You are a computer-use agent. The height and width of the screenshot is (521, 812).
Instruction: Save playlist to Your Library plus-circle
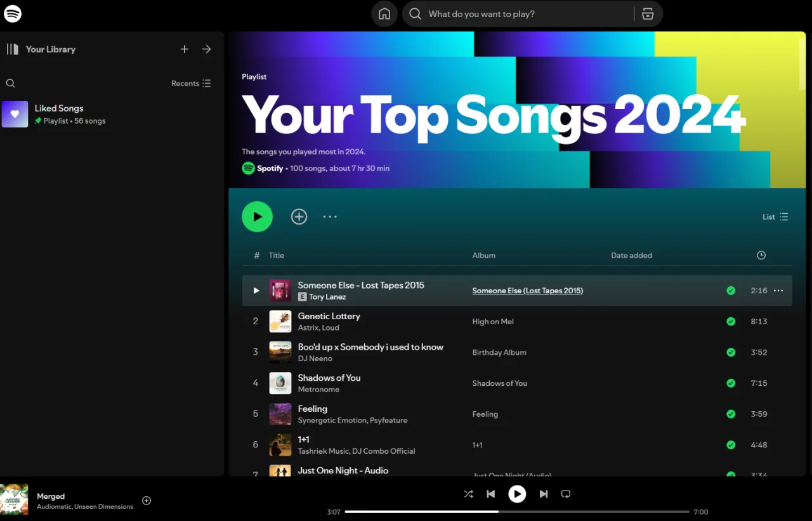point(299,216)
